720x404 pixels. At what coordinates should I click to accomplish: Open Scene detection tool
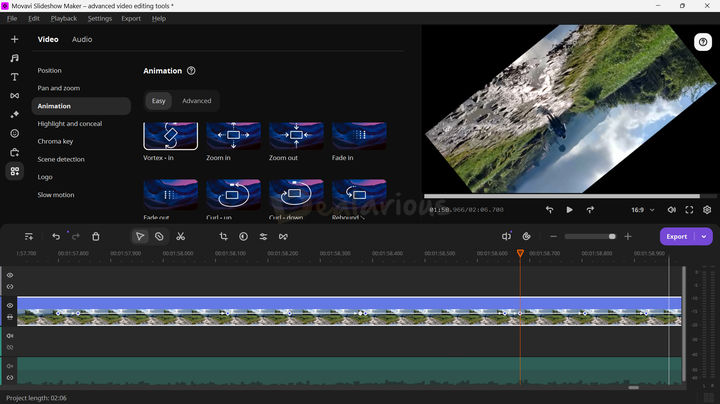[x=61, y=159]
